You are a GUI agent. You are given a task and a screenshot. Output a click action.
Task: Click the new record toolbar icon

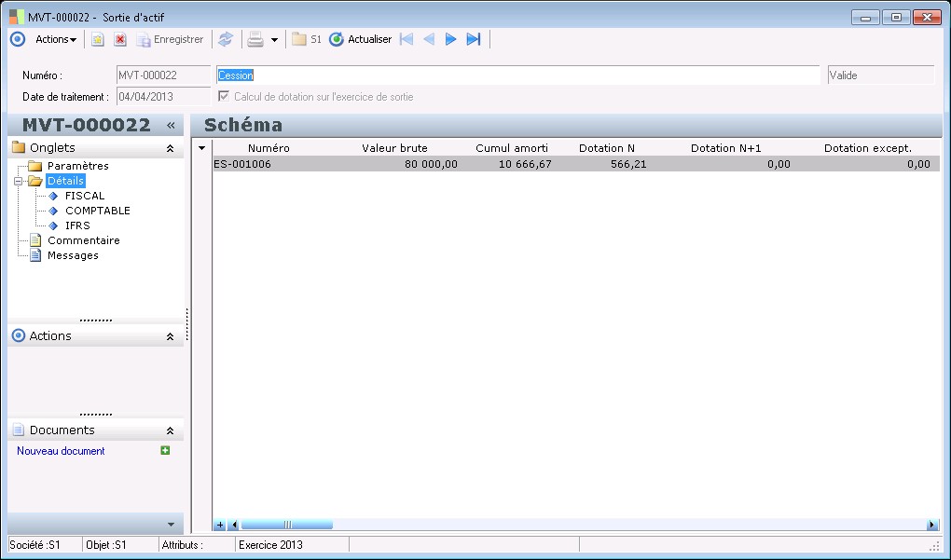pos(97,39)
